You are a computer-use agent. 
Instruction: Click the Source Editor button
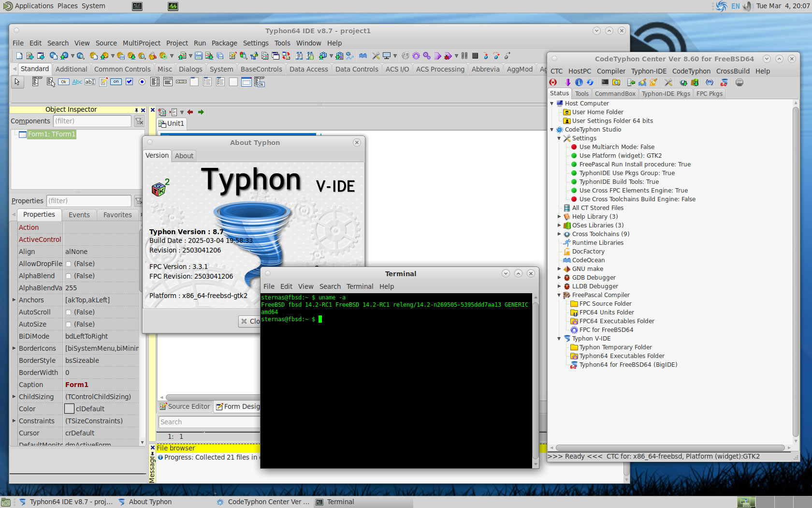185,406
